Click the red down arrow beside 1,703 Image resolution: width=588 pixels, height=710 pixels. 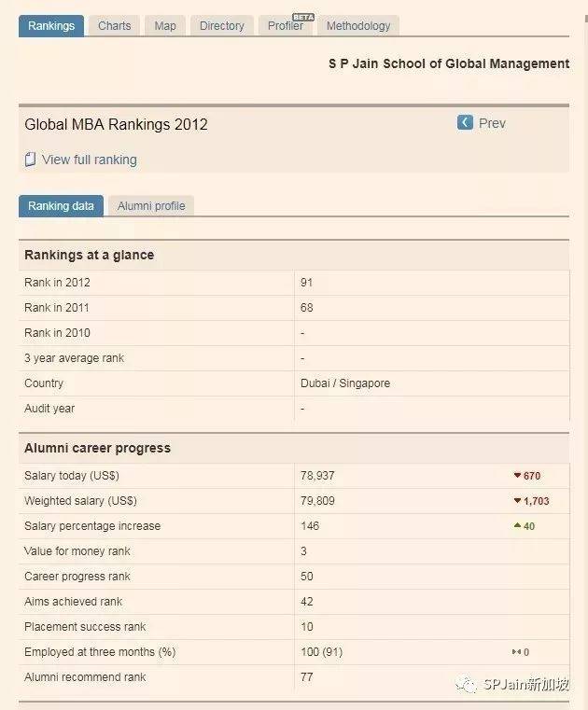click(517, 501)
